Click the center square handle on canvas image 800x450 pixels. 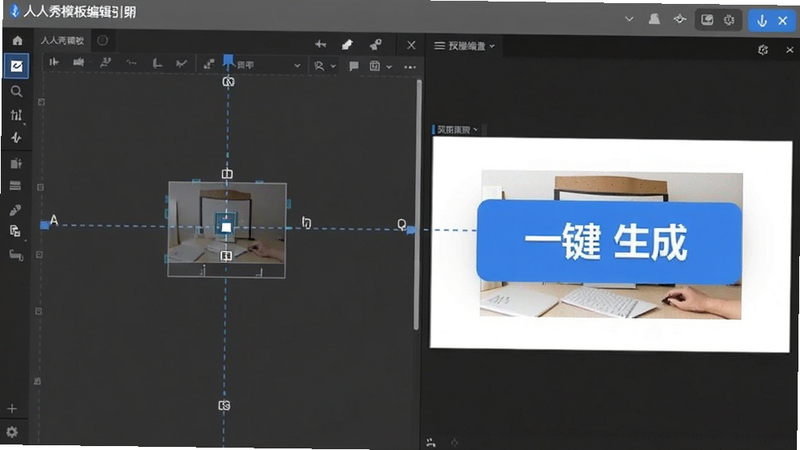[226, 227]
